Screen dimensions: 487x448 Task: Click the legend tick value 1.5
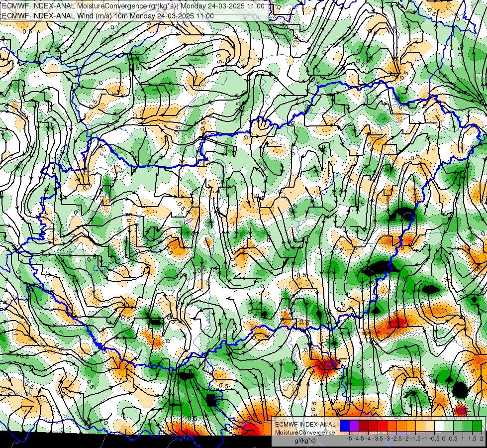click(472, 439)
